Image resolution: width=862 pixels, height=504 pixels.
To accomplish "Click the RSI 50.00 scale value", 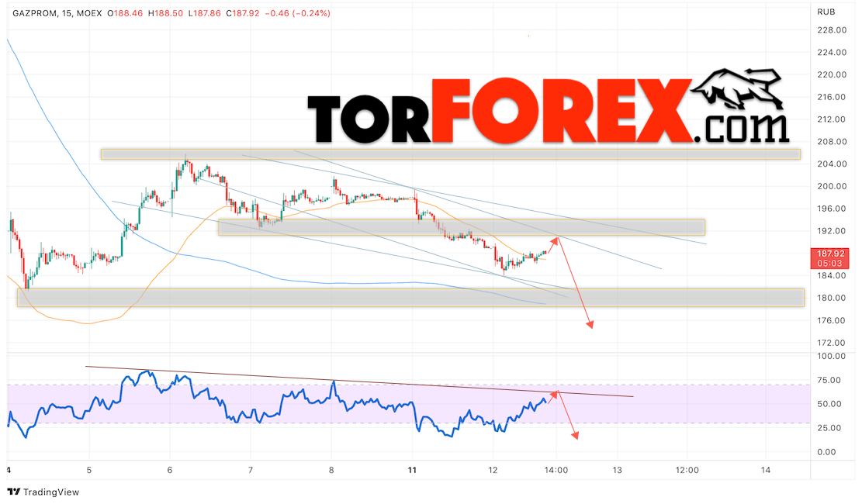I will click(829, 404).
